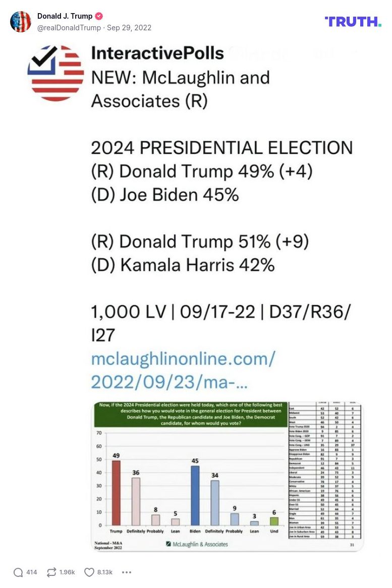Viewport: 392px width, 588px height.
Task: Open the ellipsis more-options icon
Action: click(126, 572)
